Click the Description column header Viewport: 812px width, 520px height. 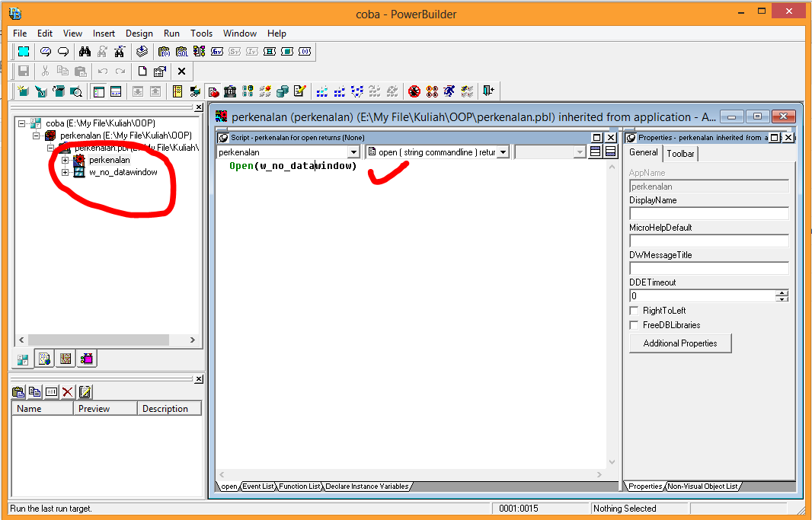tap(169, 409)
